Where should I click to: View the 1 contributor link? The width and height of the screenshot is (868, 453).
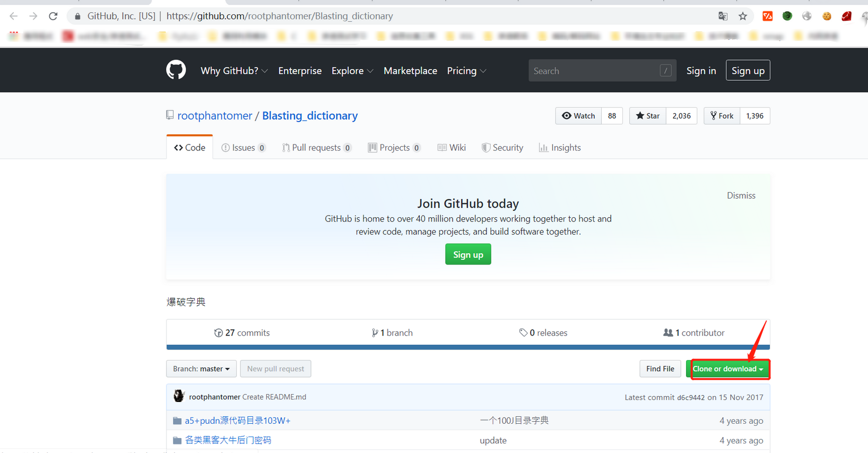pos(693,332)
